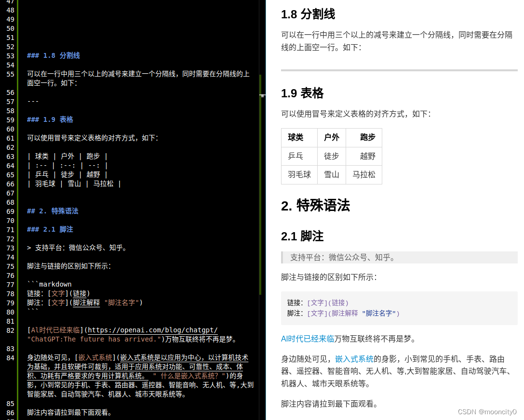Click the preview heading '1.8 分割线'
This screenshot has width=524, height=420.
pyautogui.click(x=308, y=14)
